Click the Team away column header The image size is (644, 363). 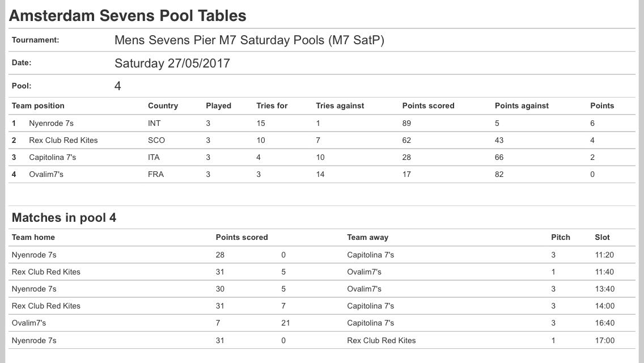(368, 237)
